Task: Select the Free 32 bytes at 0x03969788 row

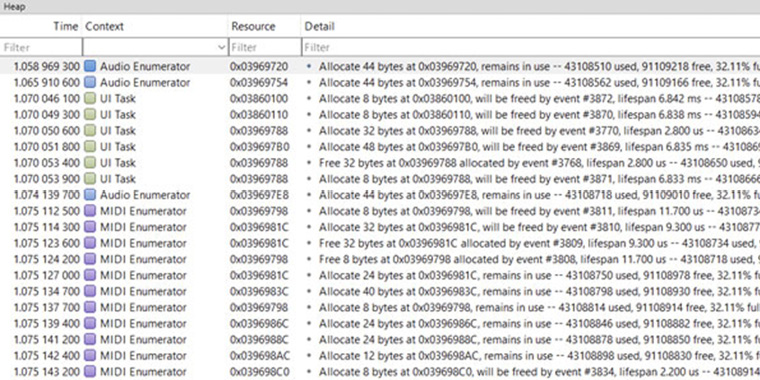Action: point(380,163)
